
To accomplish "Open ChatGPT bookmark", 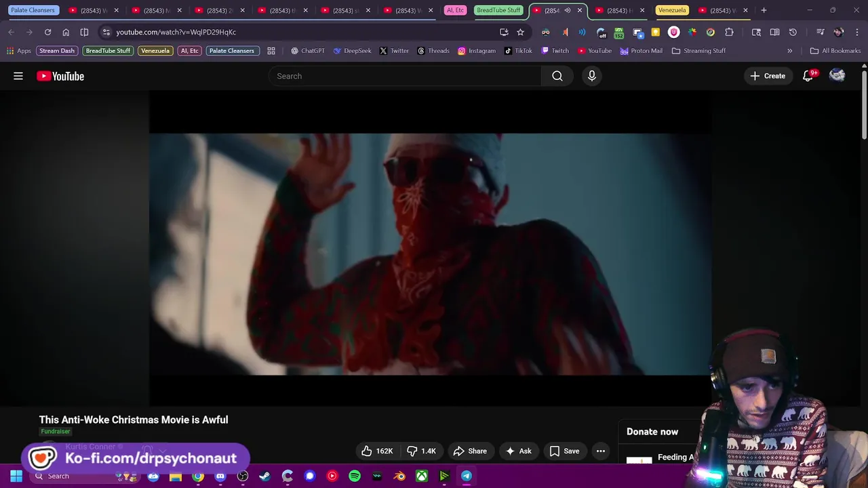I will click(x=307, y=51).
